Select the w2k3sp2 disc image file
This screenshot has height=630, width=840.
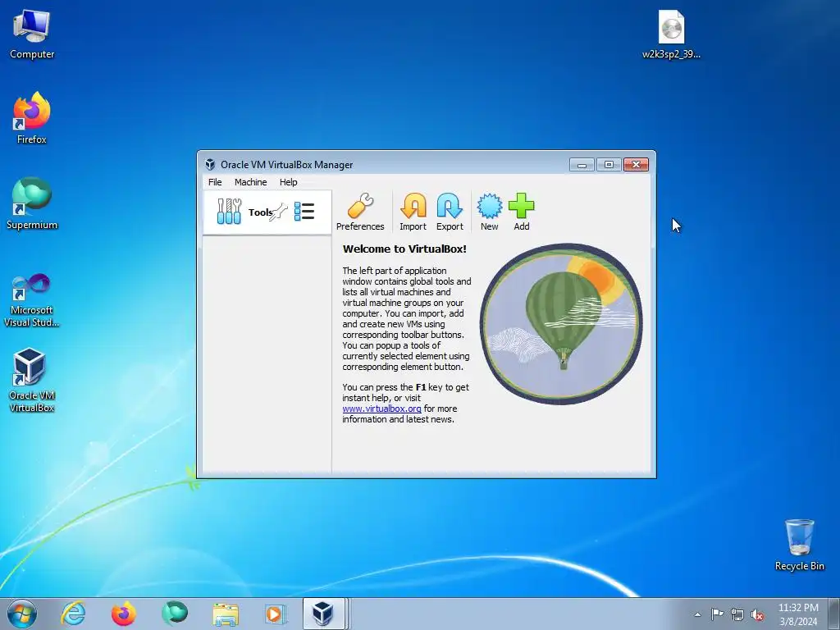(671, 34)
